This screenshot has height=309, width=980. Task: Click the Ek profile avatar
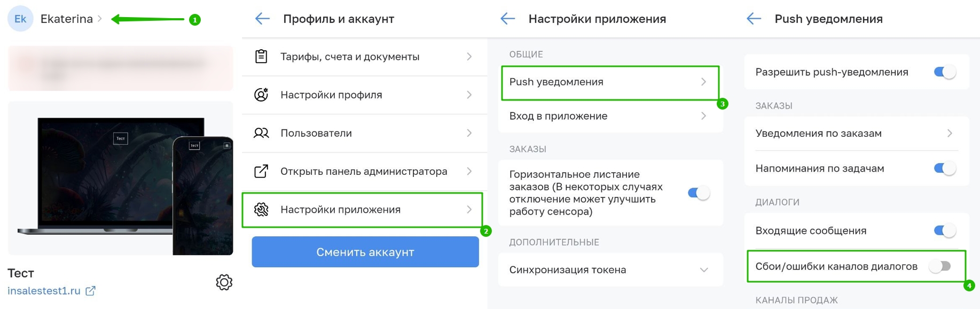20,19
